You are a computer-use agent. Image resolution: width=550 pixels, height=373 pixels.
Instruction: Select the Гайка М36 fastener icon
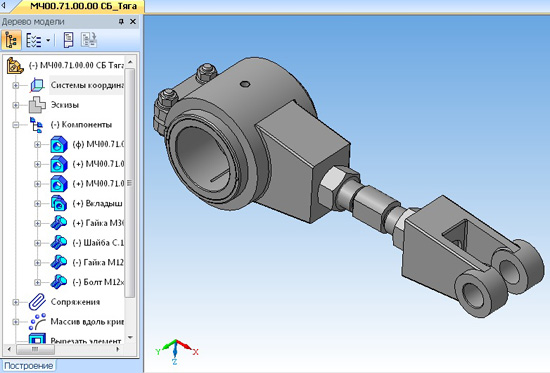click(x=59, y=223)
